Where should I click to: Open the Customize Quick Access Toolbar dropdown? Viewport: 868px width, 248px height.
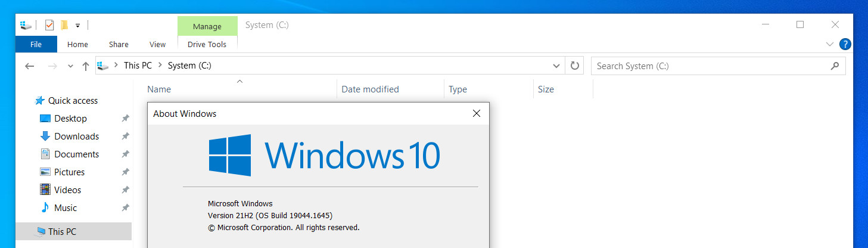[77, 26]
